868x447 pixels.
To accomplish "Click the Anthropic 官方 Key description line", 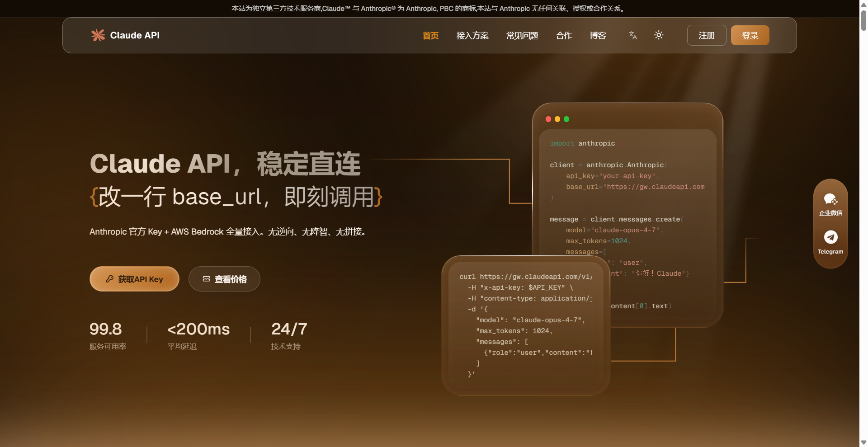I will (x=228, y=232).
